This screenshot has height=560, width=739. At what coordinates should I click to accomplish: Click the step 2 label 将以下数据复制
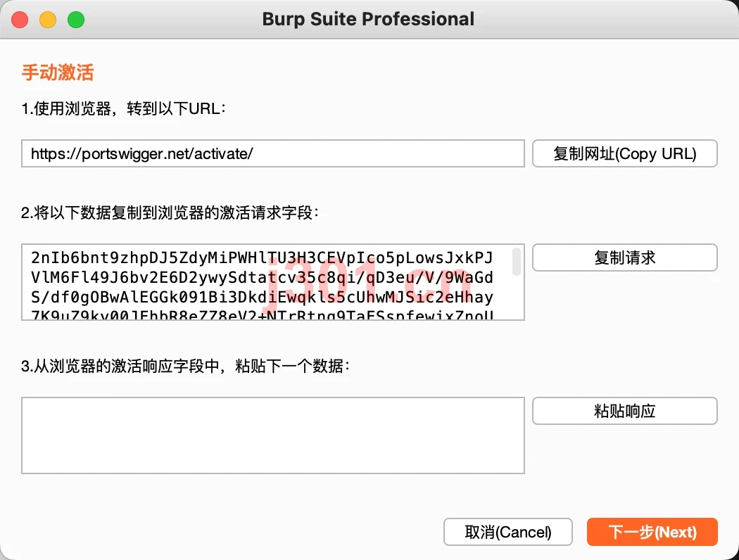click(x=170, y=213)
